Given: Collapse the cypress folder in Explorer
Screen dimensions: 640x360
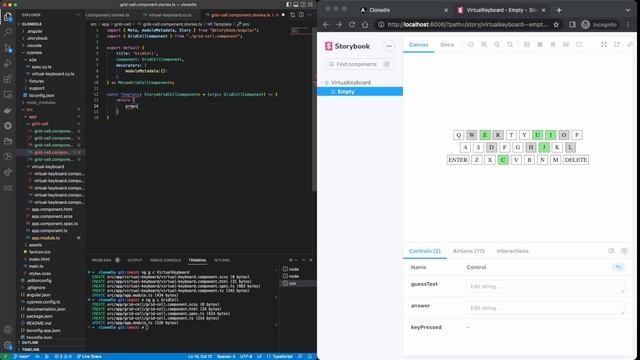Looking at the screenshot, I should (x=34, y=53).
